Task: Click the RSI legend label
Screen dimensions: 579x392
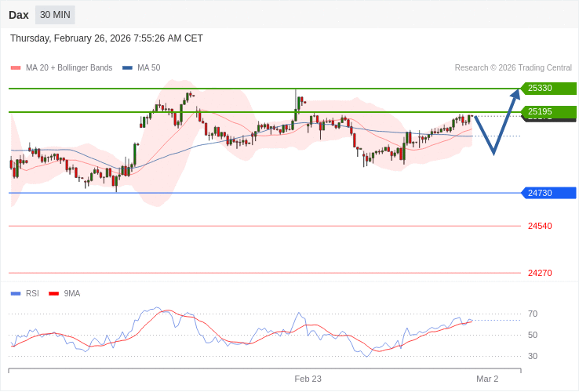Action: point(32,294)
